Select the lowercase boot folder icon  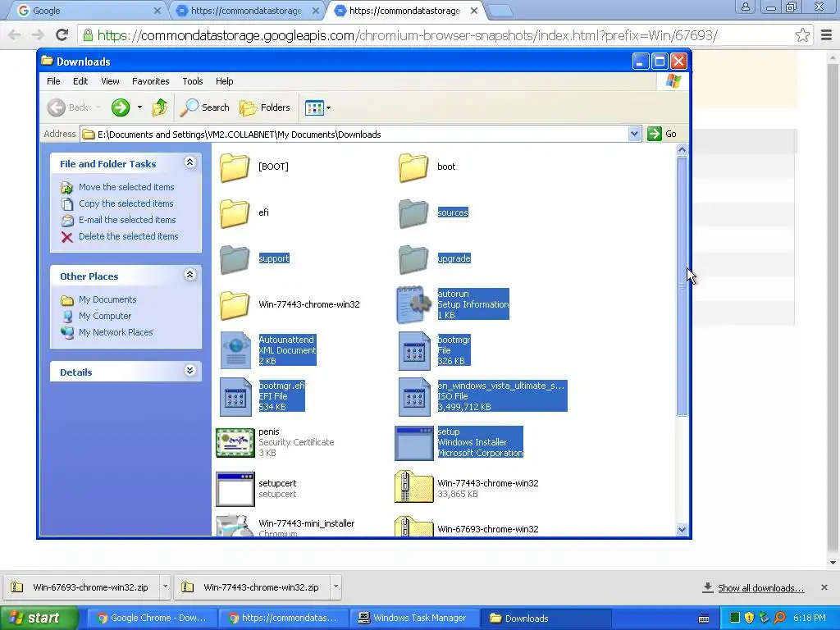413,167
